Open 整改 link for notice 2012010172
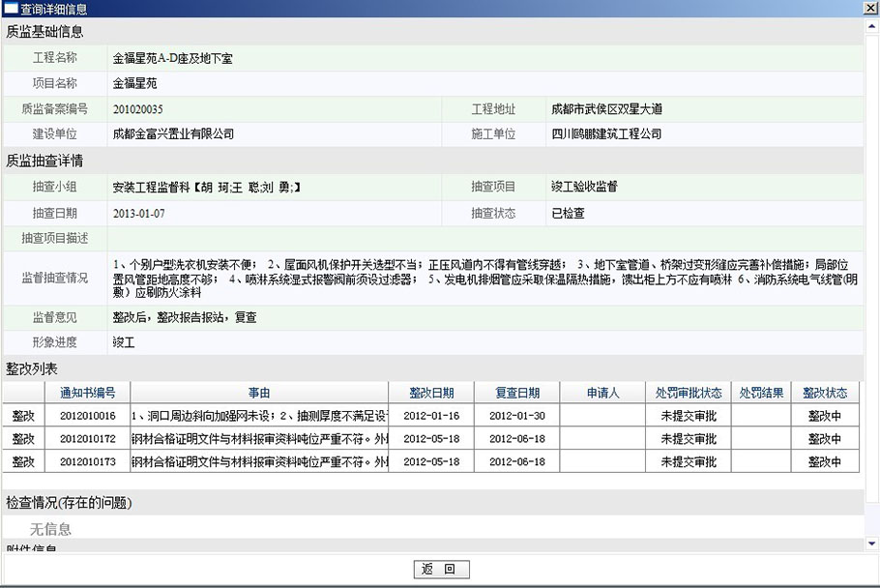Screen dimensions: 880x588 [23, 438]
